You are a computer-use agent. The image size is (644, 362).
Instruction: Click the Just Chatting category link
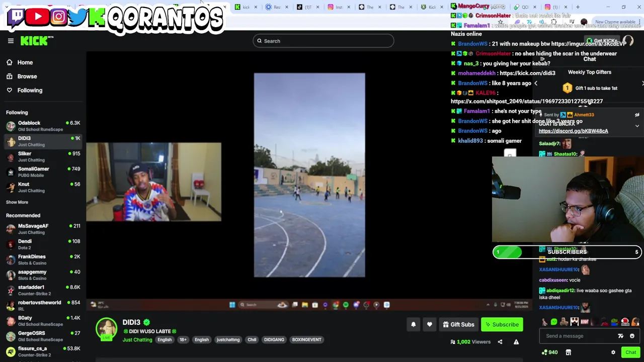click(137, 340)
